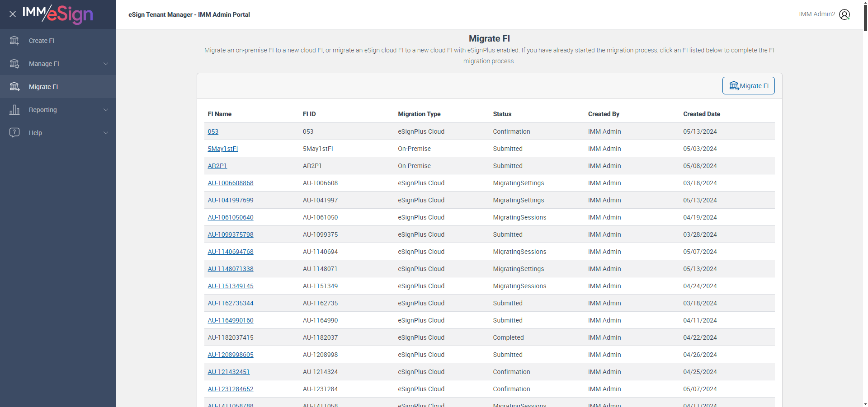Click the Help question mark icon

click(14, 133)
